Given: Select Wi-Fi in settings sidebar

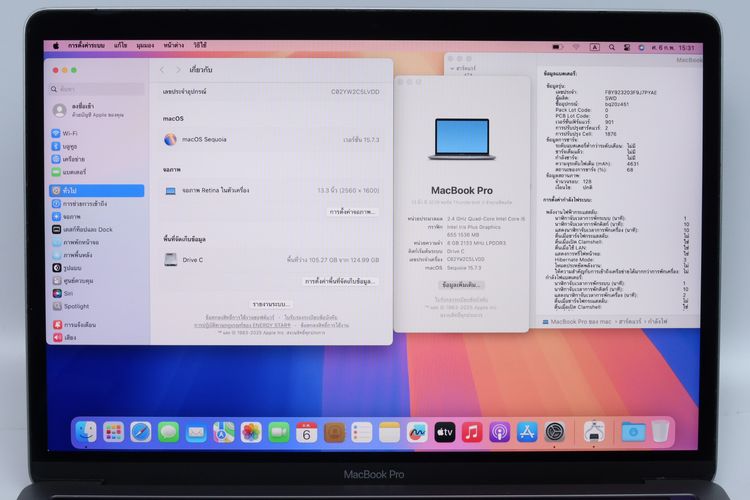Looking at the screenshot, I should pyautogui.click(x=97, y=133).
